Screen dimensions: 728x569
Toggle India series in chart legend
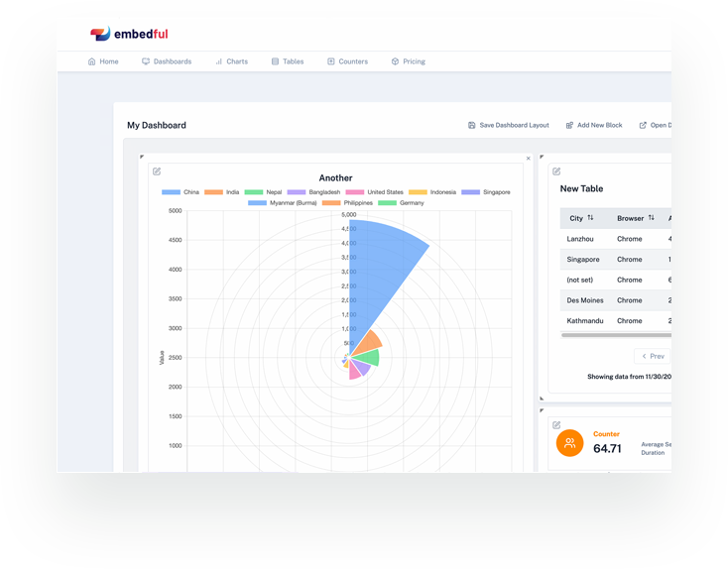point(222,192)
